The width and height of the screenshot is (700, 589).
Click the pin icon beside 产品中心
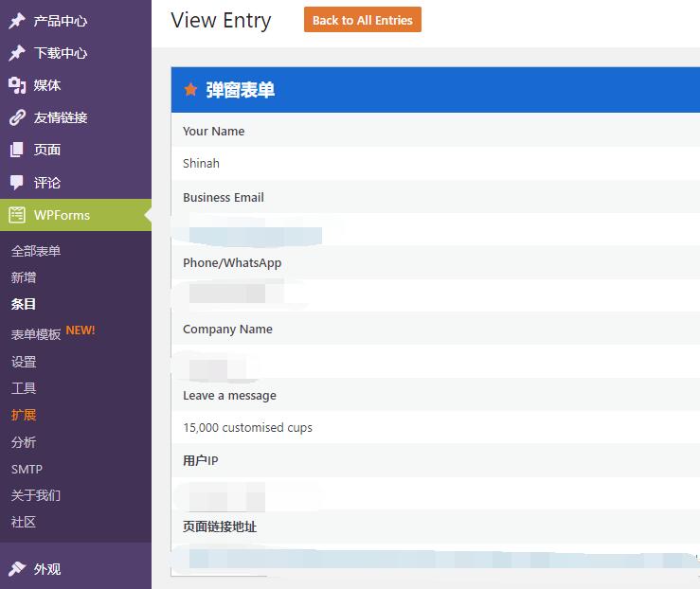(17, 21)
